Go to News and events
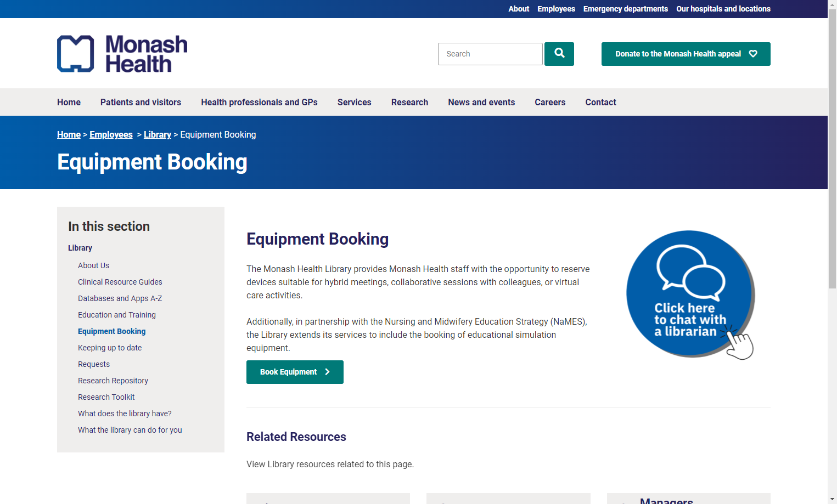837x504 pixels. click(x=481, y=102)
